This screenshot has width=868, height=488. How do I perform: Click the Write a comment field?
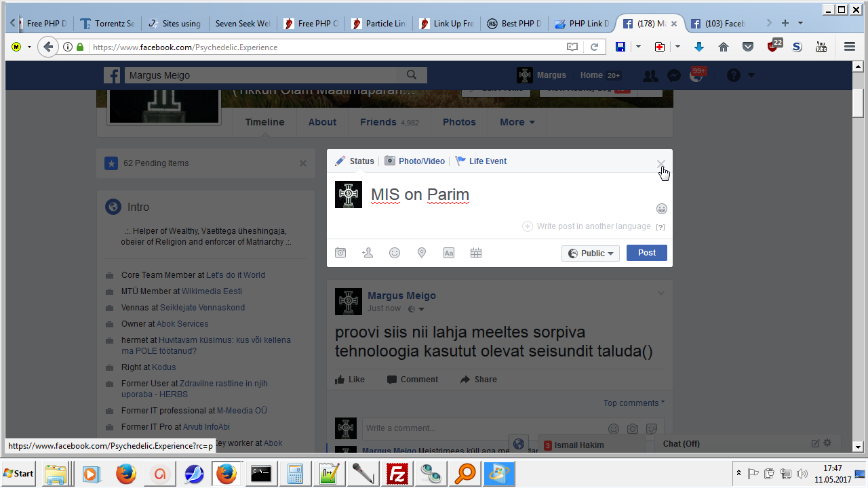pyautogui.click(x=513, y=428)
